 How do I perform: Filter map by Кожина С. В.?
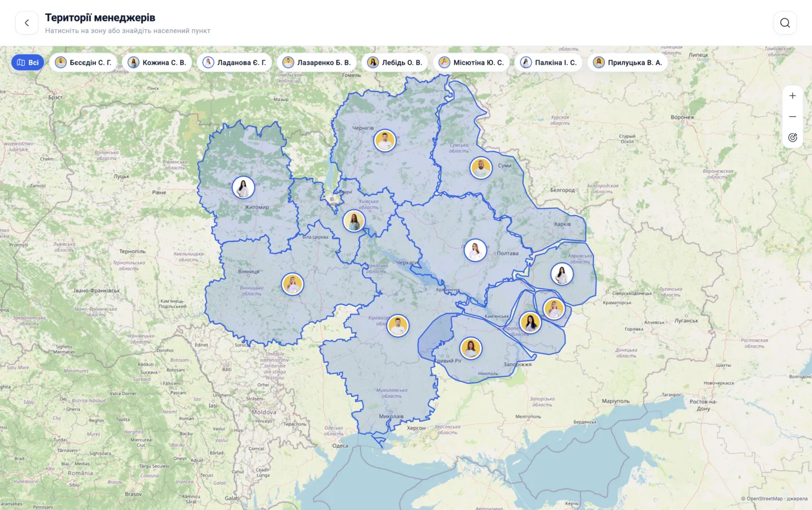coord(157,63)
